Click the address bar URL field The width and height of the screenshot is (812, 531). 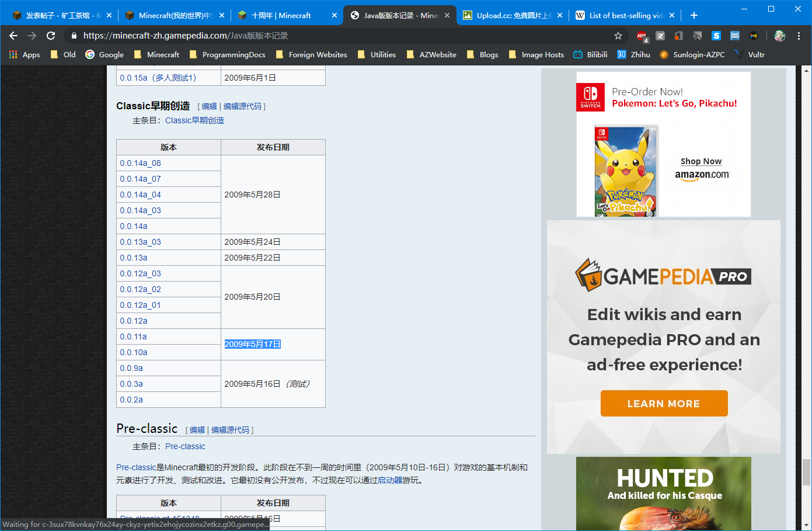(344, 36)
